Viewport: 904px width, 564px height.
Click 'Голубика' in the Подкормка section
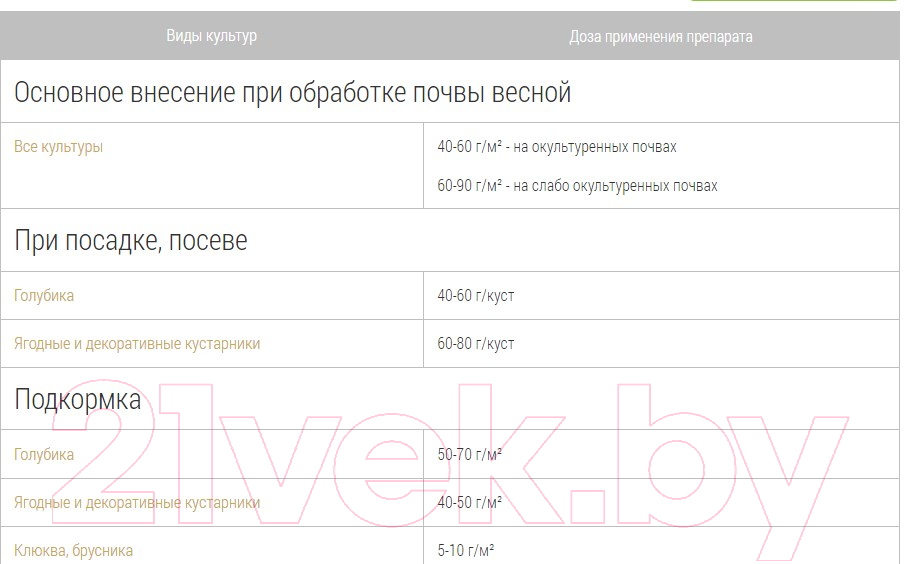pos(44,454)
